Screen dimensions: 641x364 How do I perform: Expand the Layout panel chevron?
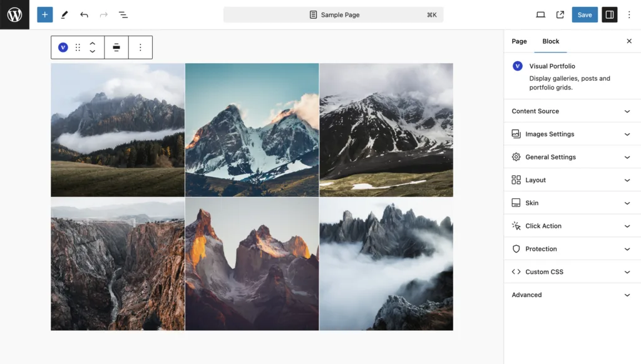(627, 180)
